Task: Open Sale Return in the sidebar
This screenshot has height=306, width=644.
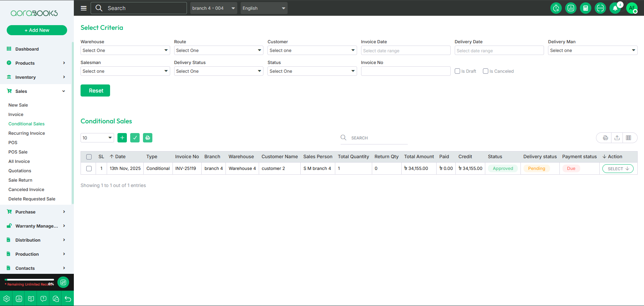Action: tap(20, 180)
